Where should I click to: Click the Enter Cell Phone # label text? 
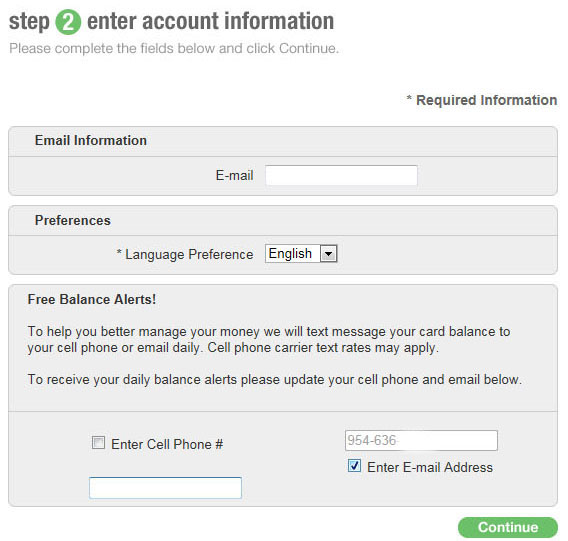(167, 444)
